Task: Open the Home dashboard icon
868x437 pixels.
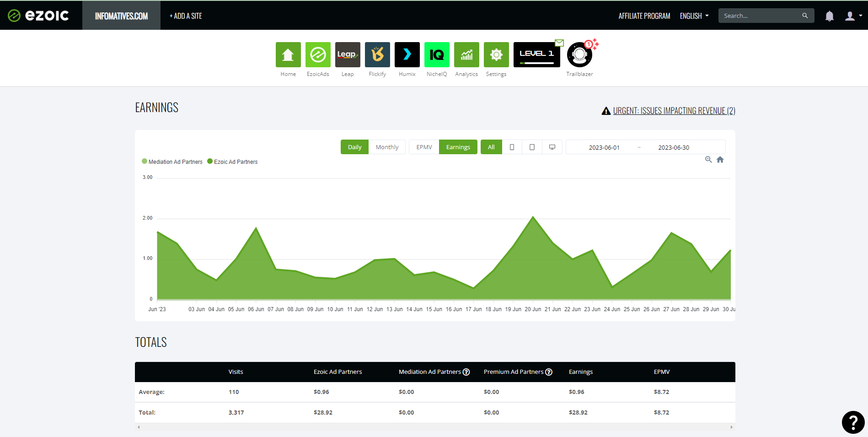Action: [288, 54]
